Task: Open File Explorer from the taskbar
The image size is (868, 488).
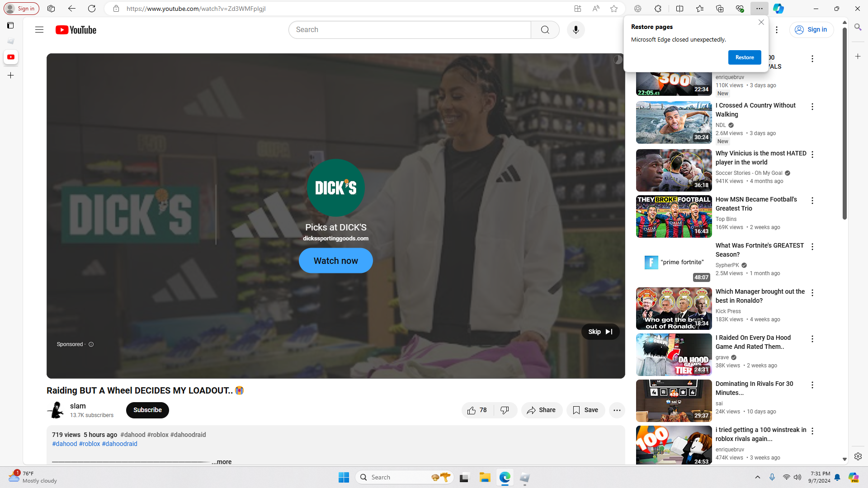Action: pyautogui.click(x=485, y=477)
